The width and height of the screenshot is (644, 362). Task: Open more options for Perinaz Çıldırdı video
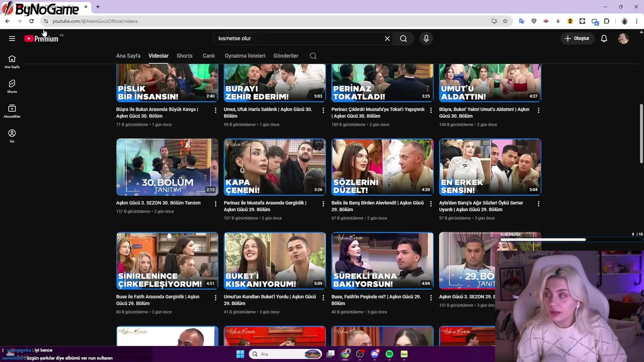point(431,110)
